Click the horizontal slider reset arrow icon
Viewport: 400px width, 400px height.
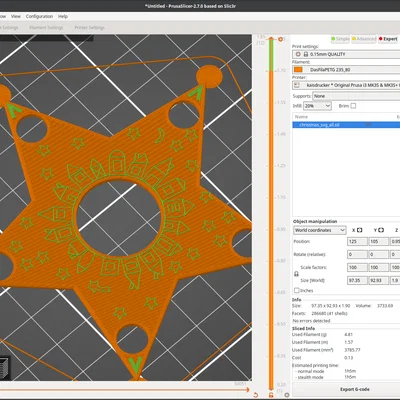point(256,395)
